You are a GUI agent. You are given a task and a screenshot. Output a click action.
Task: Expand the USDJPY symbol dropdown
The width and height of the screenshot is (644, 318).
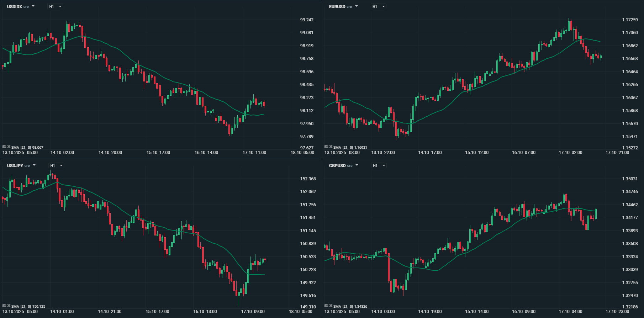tap(34, 165)
